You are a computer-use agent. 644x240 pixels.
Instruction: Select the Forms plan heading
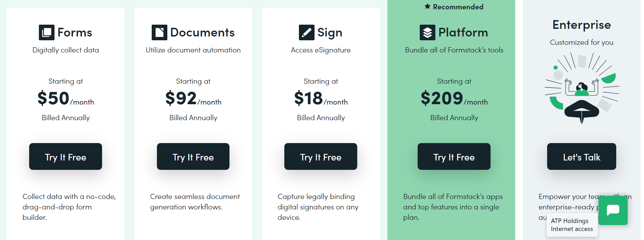coord(75,32)
